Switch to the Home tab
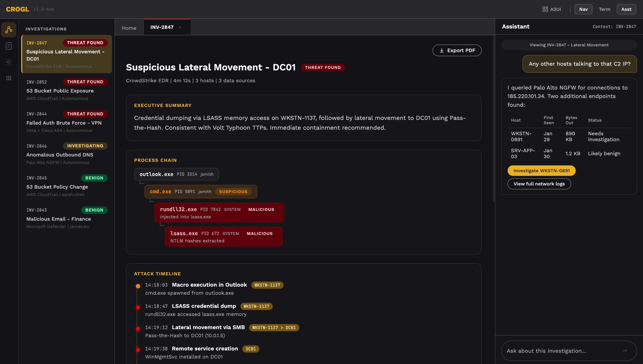 129,27
